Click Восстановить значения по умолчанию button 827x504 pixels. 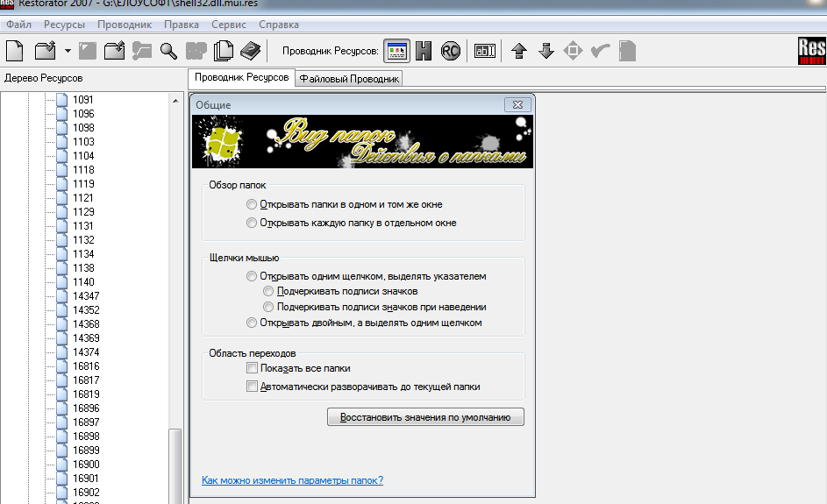(x=425, y=417)
